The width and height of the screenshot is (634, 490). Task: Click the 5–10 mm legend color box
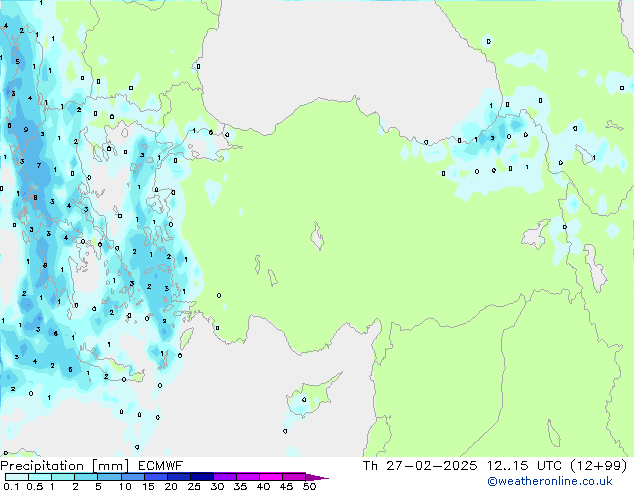110,477
